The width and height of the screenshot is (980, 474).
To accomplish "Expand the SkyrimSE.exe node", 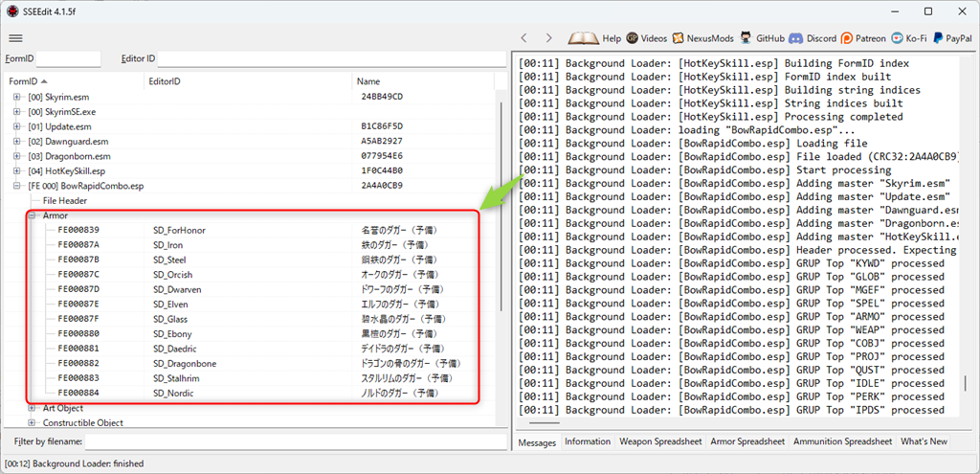I will click(x=17, y=112).
